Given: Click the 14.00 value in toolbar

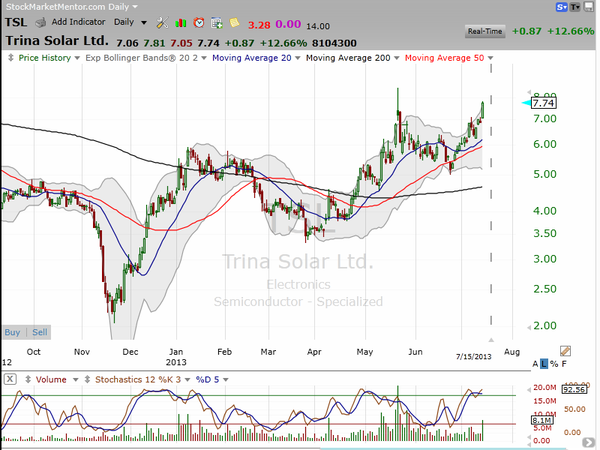Looking at the screenshot, I should (x=318, y=26).
